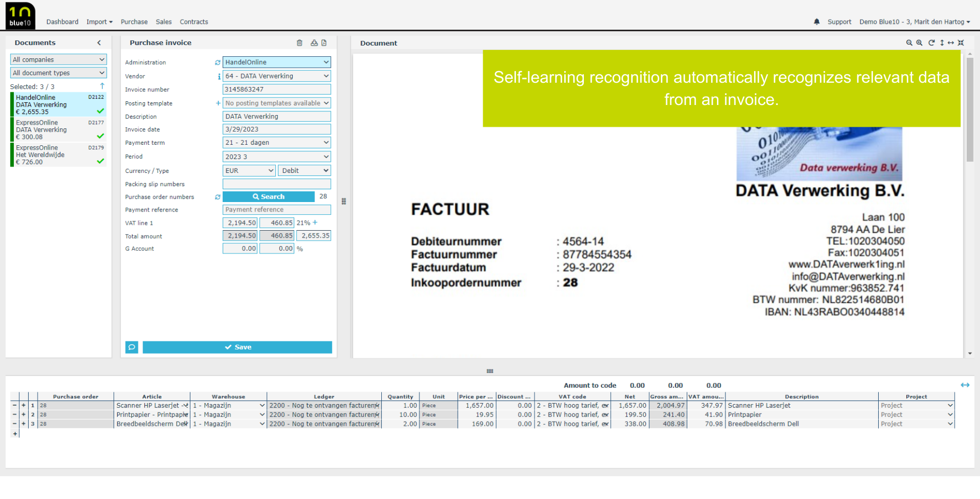The image size is (980, 499).
Task: Open the Period dropdown showing 2023 3
Action: [277, 156]
